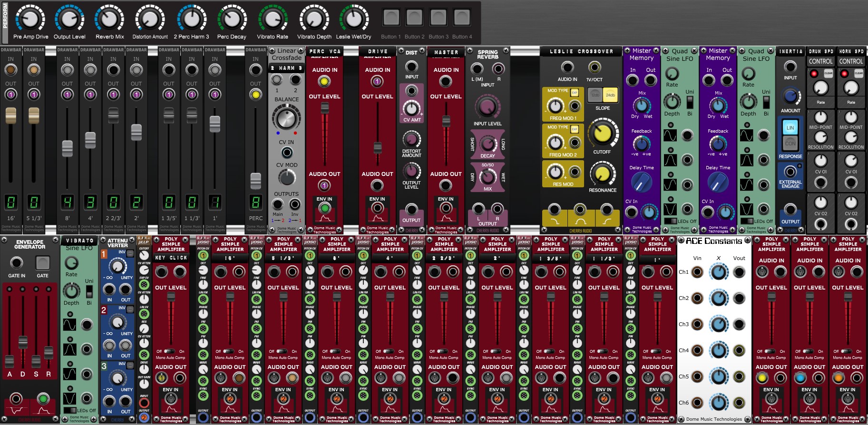Click the Reverb Mix perform knob

pos(109,19)
